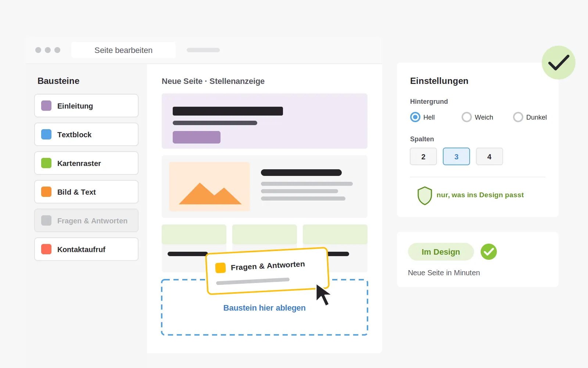The image size is (588, 368).
Task: Click the Hintergrund label
Action: [x=429, y=102]
